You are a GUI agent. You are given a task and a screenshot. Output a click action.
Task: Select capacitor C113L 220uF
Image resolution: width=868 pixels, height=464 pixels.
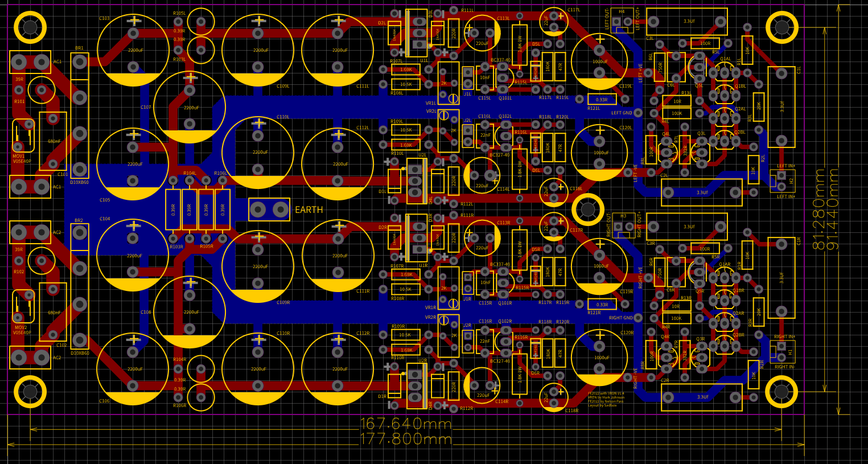pos(482,33)
